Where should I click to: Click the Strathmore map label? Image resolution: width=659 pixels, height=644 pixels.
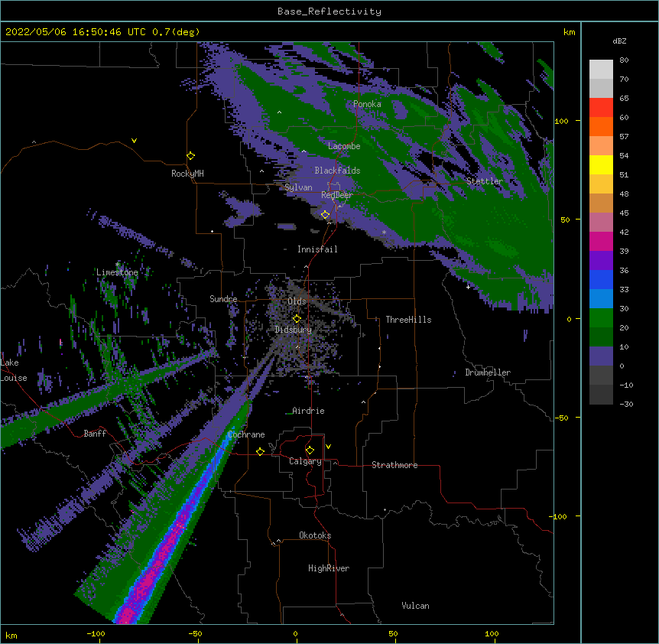point(394,465)
